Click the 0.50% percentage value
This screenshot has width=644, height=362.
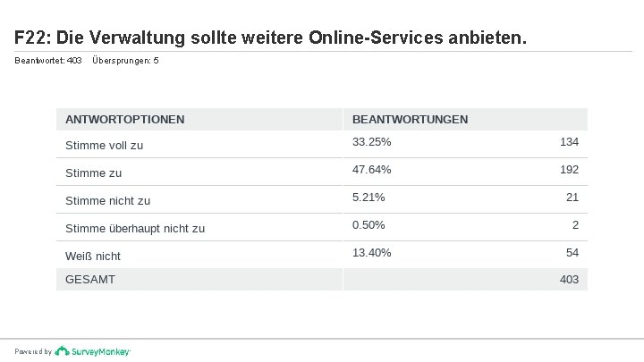pos(369,224)
